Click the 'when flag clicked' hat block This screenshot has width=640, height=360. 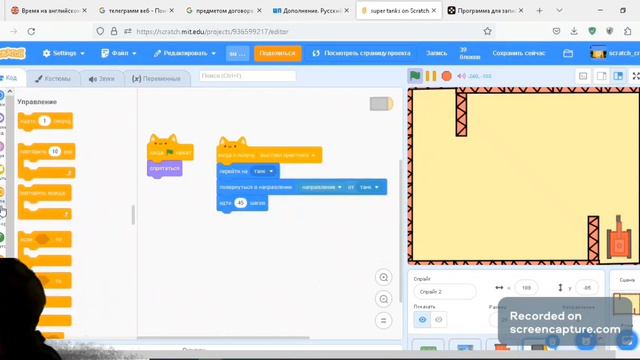pos(170,152)
